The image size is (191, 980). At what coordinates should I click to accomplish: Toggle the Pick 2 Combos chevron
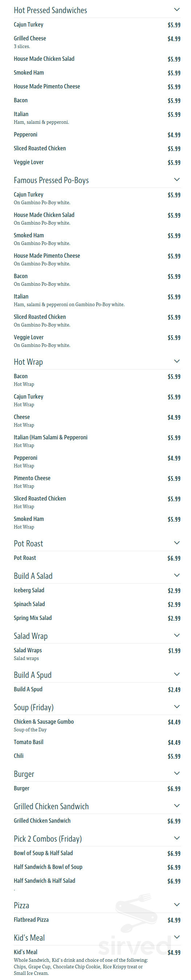(x=176, y=838)
